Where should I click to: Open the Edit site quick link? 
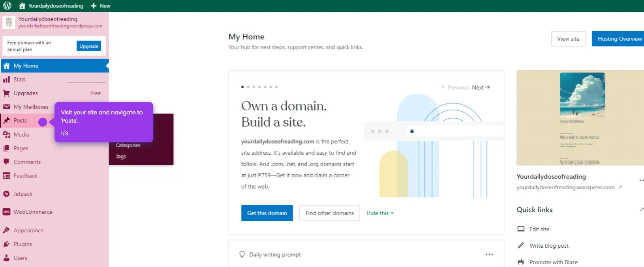click(x=539, y=229)
